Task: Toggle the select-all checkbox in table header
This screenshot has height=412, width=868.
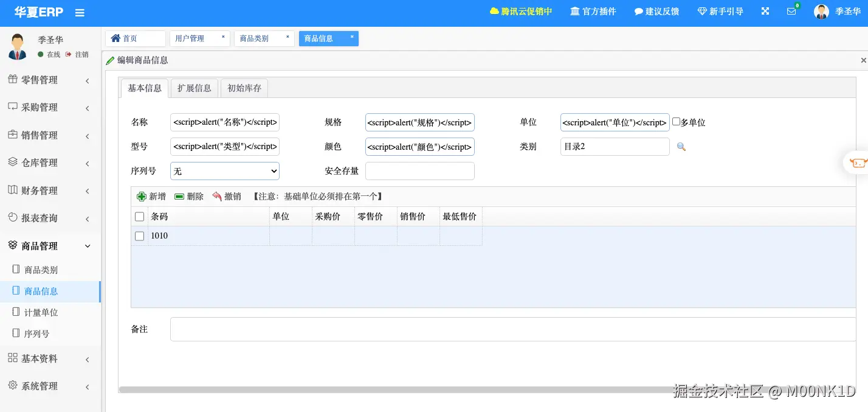Action: (139, 216)
